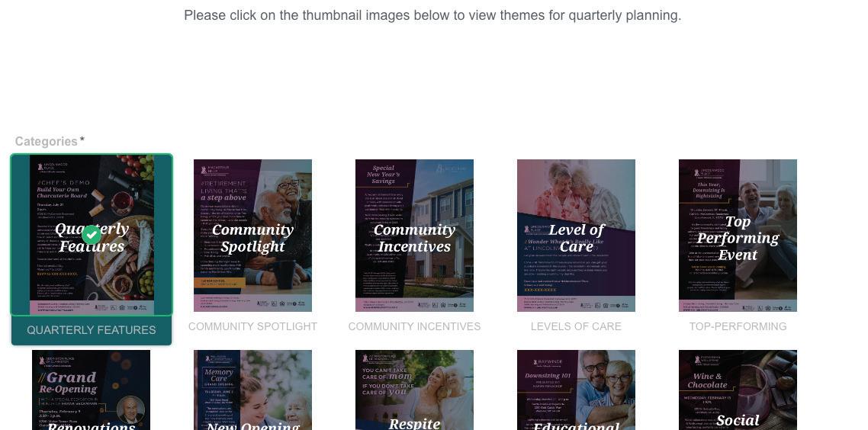Screen dimensions: 868x430
Task: Open the Memory Care New Opening thumbnail
Action: (x=252, y=390)
